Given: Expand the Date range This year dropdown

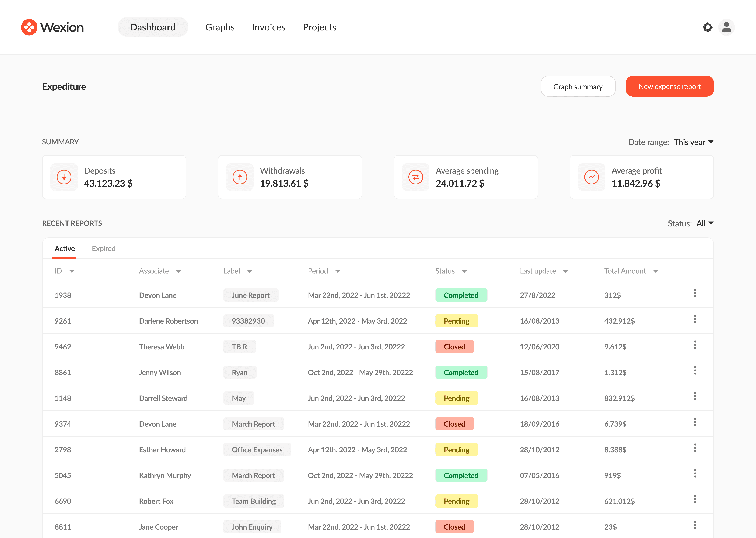Looking at the screenshot, I should [694, 142].
